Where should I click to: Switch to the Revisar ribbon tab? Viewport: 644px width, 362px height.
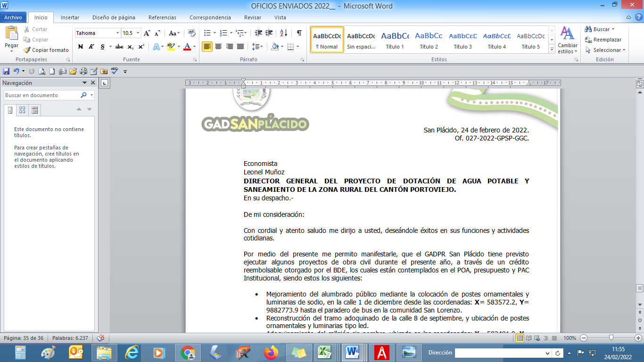[253, 17]
